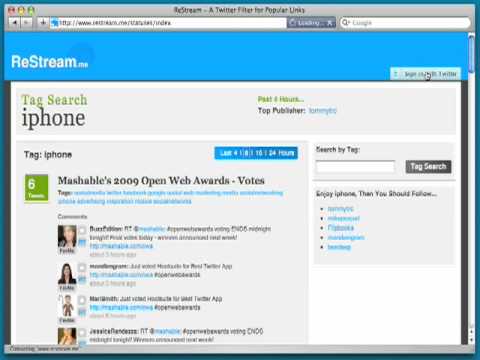Click the magnifier icon in Google search
Screen dimensions: 480x360
(345, 22)
